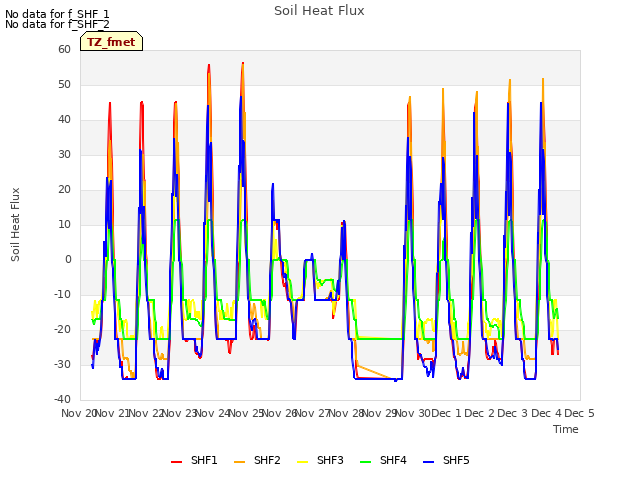Click the green SHF4 legend swatch
This screenshot has width=640, height=480.
[366, 461]
